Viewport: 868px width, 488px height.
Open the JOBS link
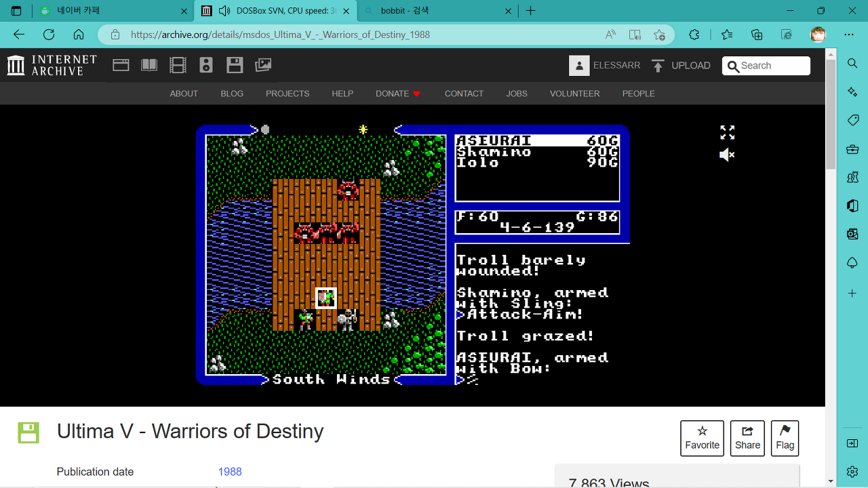(x=517, y=94)
